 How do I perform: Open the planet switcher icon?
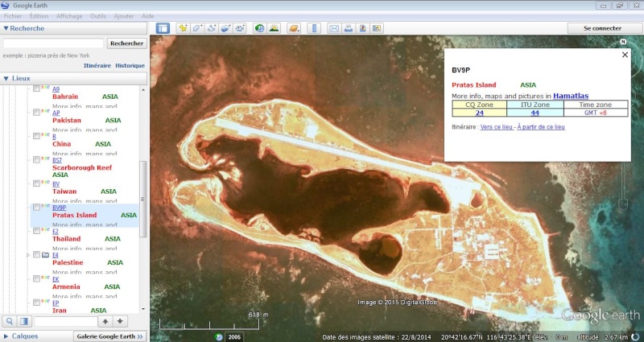pos(294,28)
